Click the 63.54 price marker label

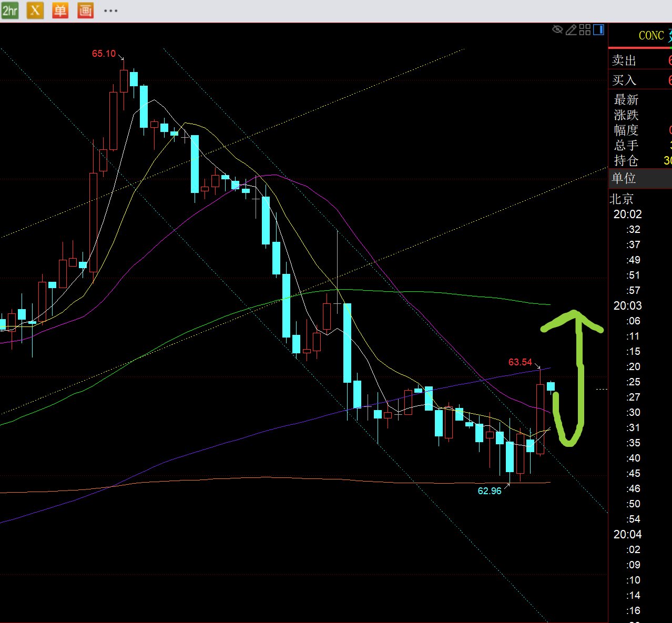520,362
